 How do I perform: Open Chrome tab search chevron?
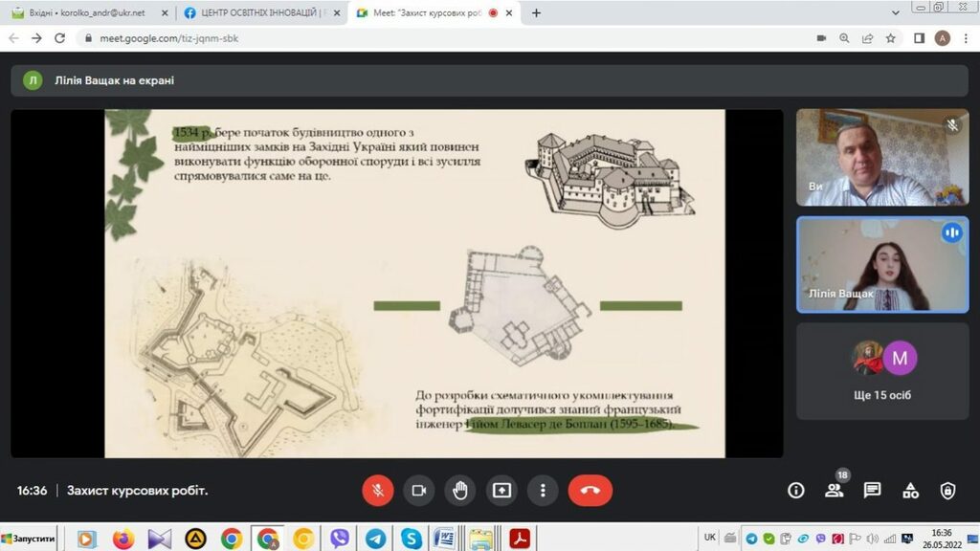(x=895, y=12)
